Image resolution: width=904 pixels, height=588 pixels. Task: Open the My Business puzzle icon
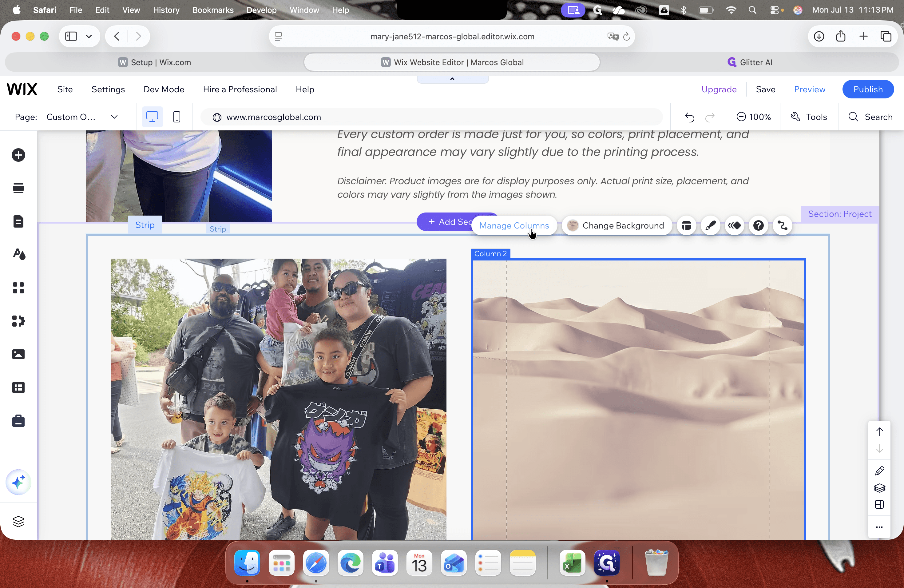tap(18, 321)
